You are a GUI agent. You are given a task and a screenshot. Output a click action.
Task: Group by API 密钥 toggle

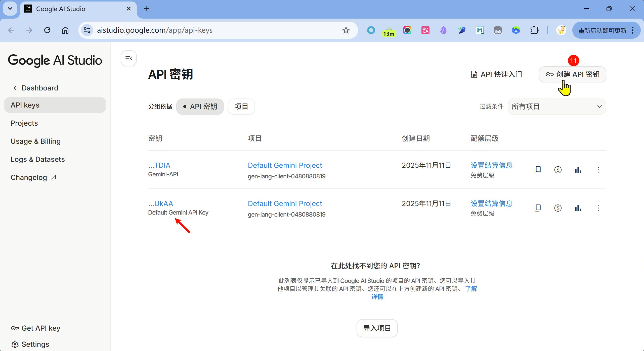coord(200,107)
